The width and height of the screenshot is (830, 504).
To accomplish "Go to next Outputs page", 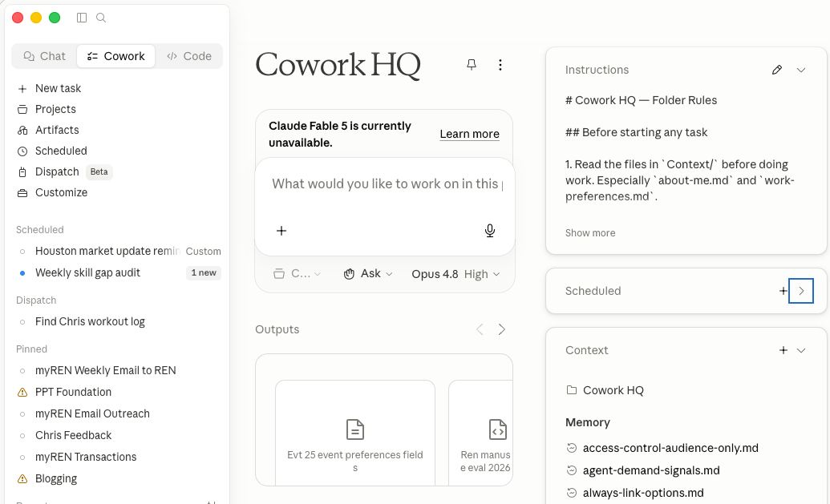I will pyautogui.click(x=502, y=329).
